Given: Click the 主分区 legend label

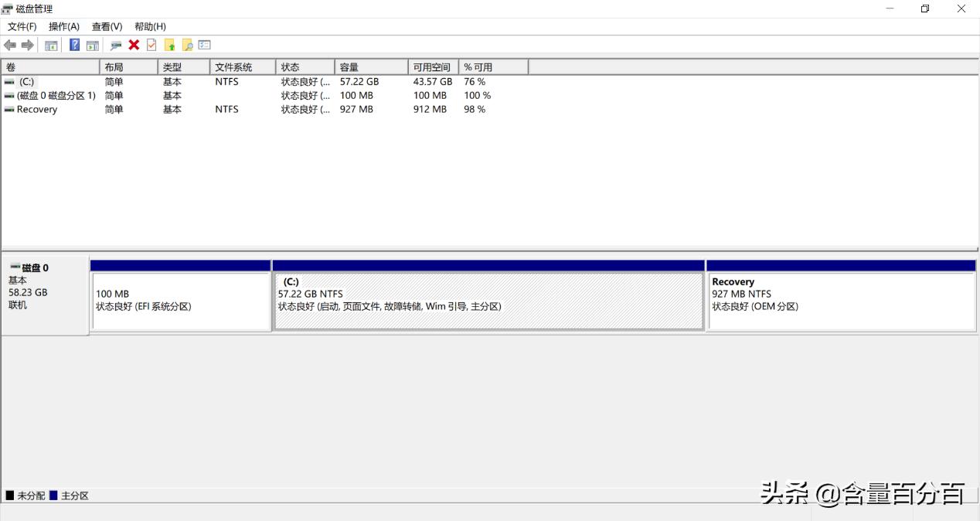Looking at the screenshot, I should (75, 495).
